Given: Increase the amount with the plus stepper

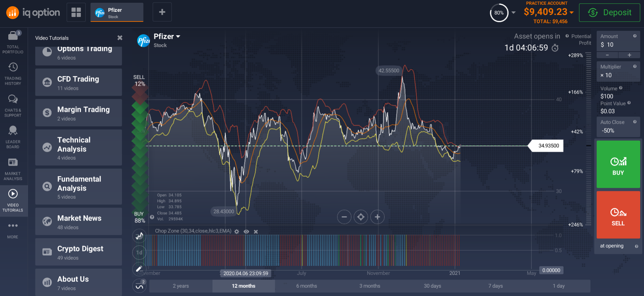Looking at the screenshot, I should pos(629,55).
